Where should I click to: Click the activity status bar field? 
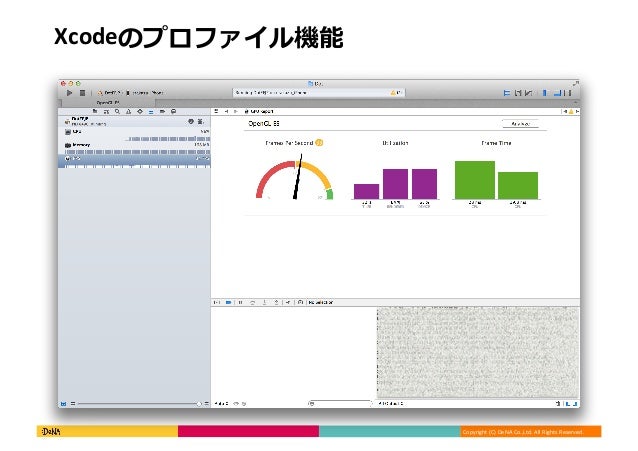(319, 93)
